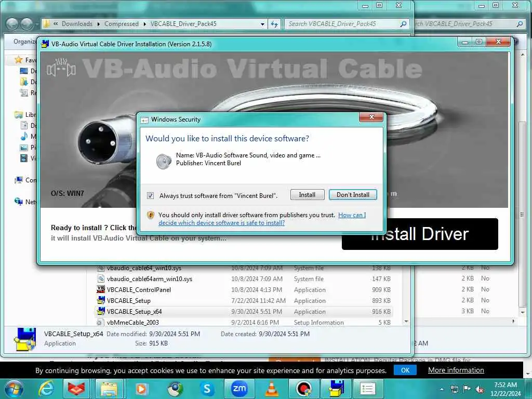Select VBCABLE_Setup_x64 in file list
Image resolution: width=532 pixels, height=399 pixels.
tap(244, 312)
